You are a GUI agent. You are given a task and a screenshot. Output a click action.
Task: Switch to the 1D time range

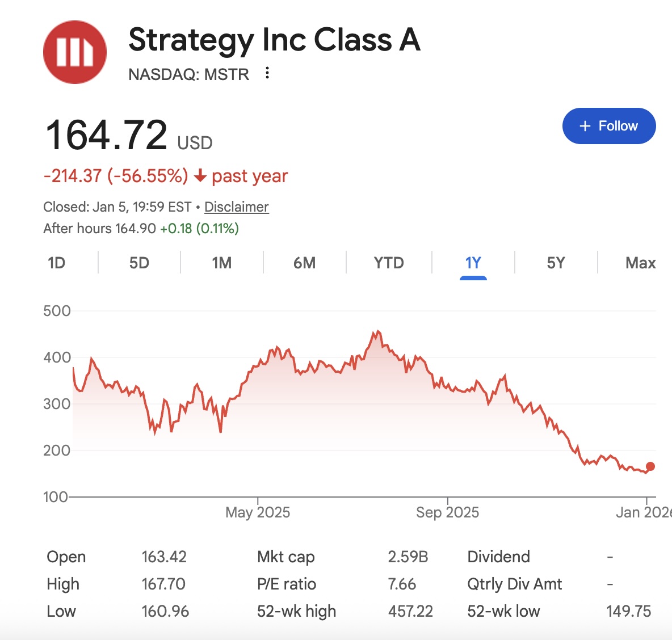[x=56, y=263]
